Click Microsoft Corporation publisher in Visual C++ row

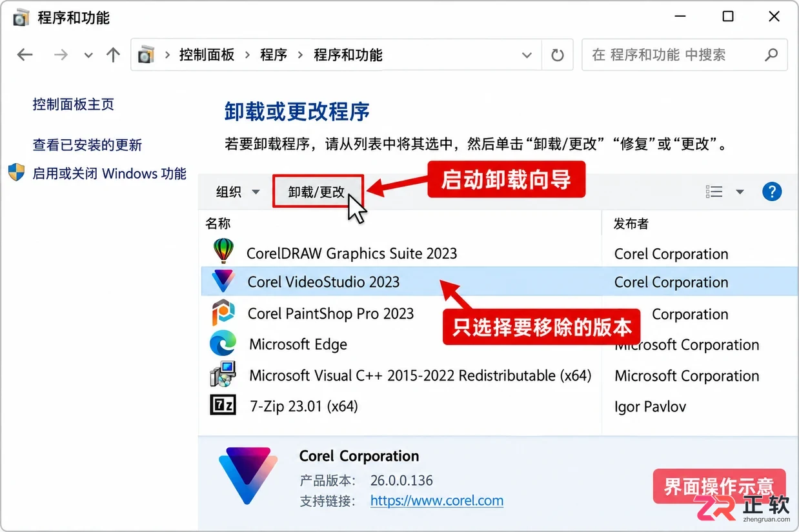click(687, 376)
